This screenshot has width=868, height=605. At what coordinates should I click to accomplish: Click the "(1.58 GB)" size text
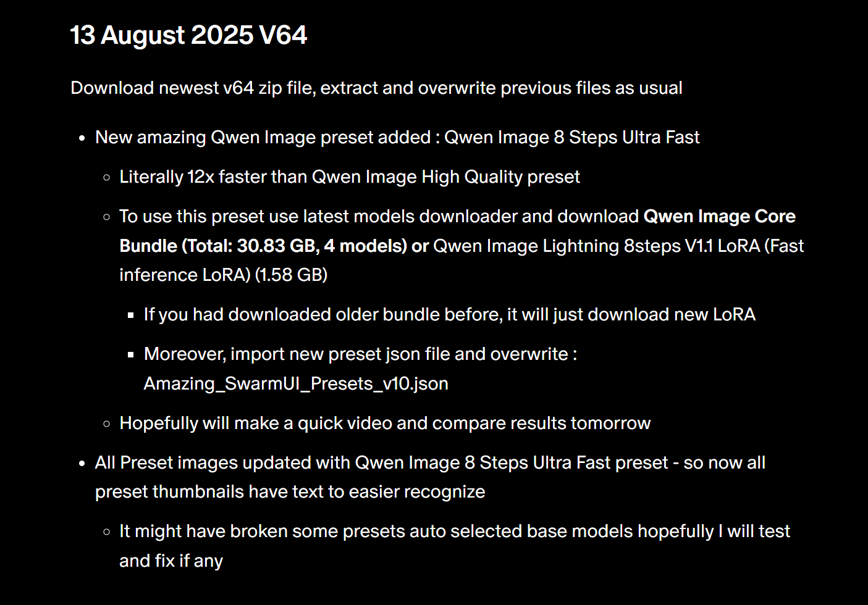tap(291, 275)
